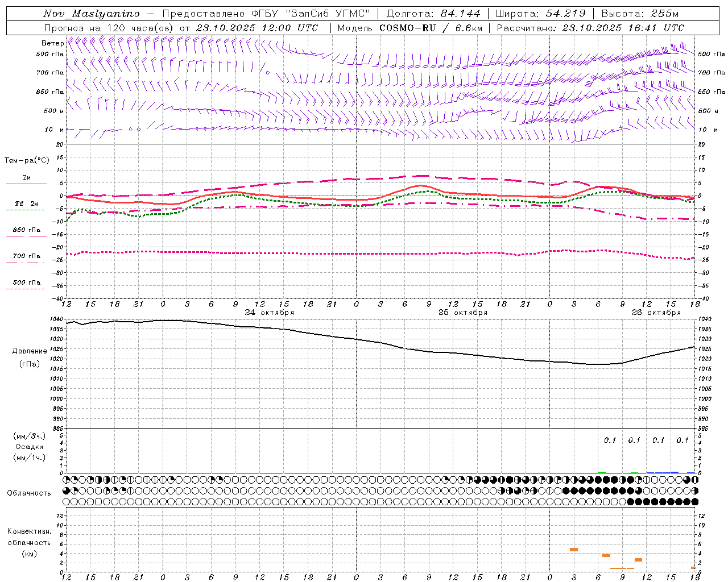Click the Осадки panel label

point(30,447)
